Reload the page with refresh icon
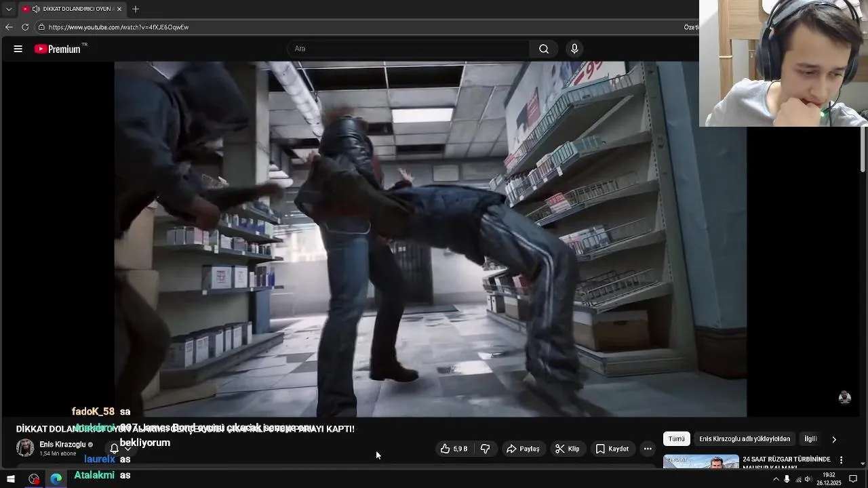The width and height of the screenshot is (868, 488). tap(25, 27)
